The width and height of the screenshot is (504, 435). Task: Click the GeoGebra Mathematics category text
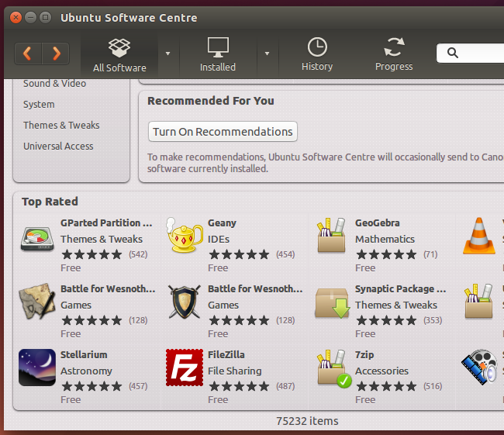coord(385,239)
